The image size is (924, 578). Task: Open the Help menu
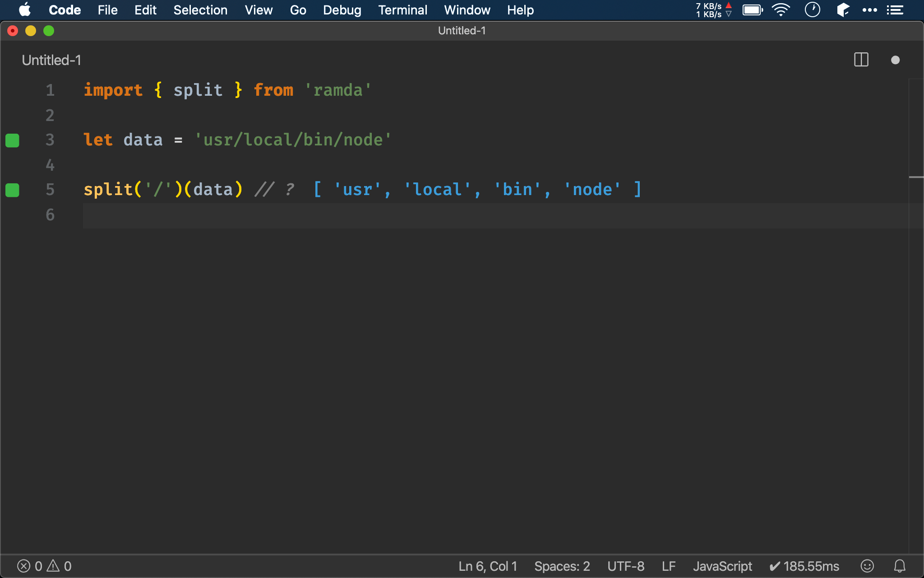point(520,10)
